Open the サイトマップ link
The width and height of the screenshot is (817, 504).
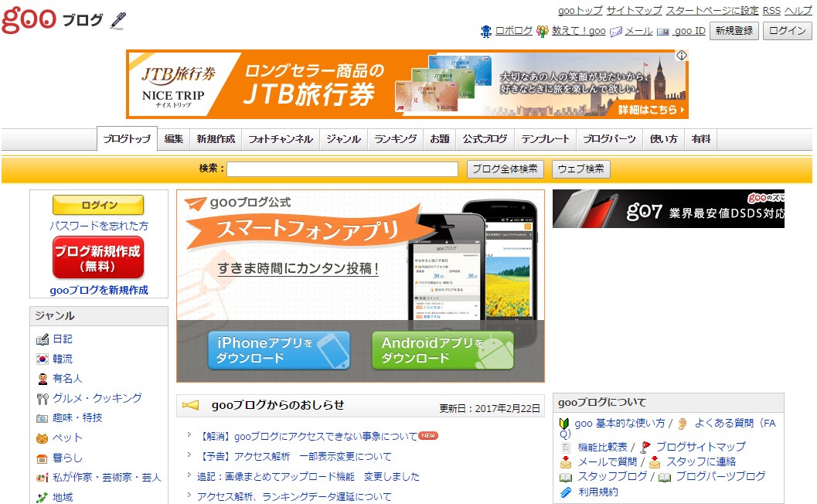pyautogui.click(x=634, y=10)
